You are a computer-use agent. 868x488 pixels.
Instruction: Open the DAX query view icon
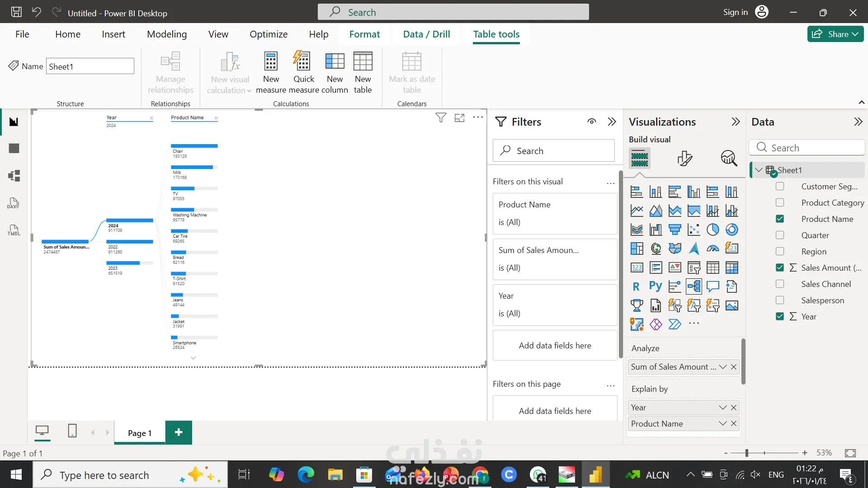(14, 203)
